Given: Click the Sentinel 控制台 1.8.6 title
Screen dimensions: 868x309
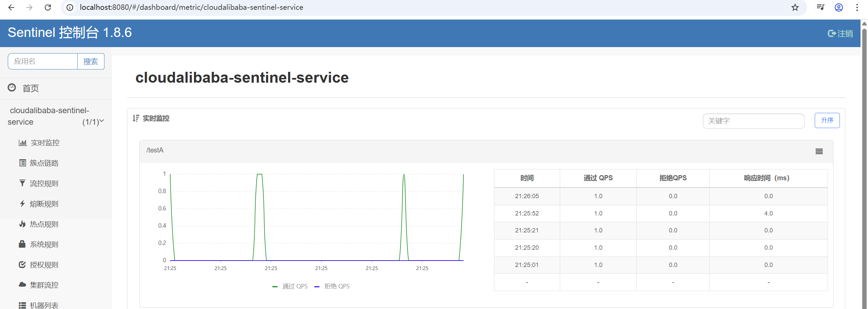Looking at the screenshot, I should 70,33.
